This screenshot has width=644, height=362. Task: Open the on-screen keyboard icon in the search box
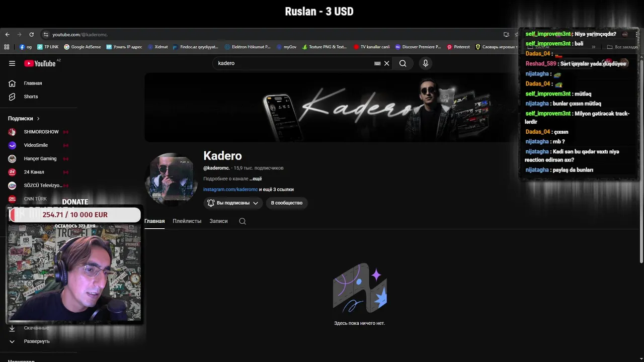coord(377,63)
